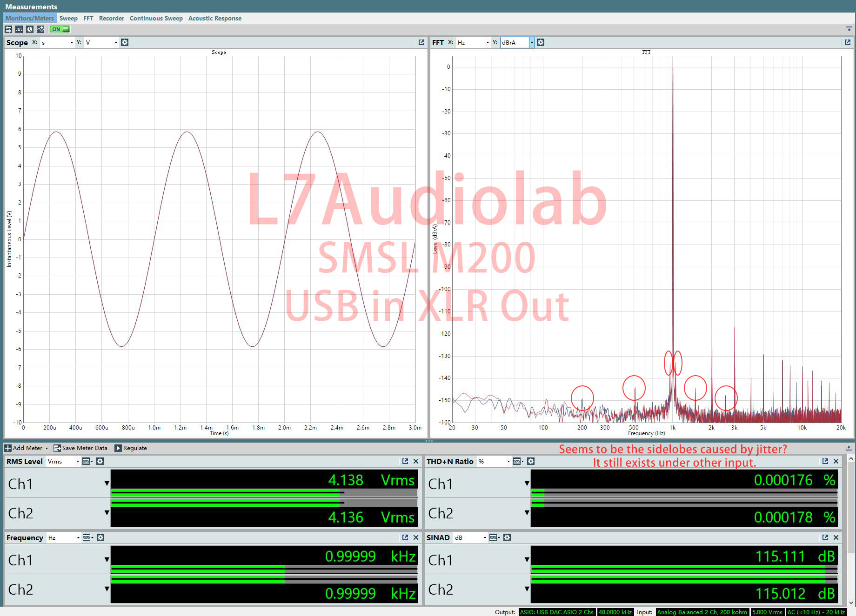Open SINAD meter graph display options
Image resolution: width=856 pixels, height=616 pixels.
click(495, 537)
